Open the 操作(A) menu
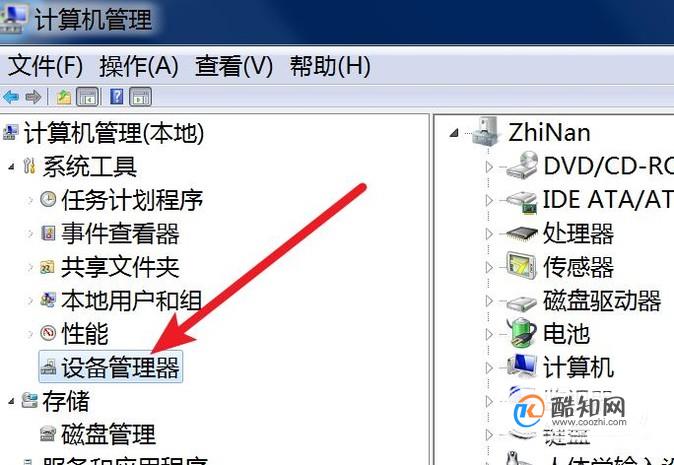The image size is (674, 465). coord(139,67)
